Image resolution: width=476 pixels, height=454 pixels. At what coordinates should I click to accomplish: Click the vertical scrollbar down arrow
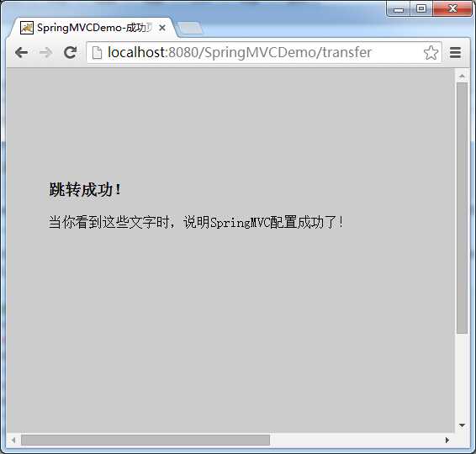pyautogui.click(x=462, y=425)
